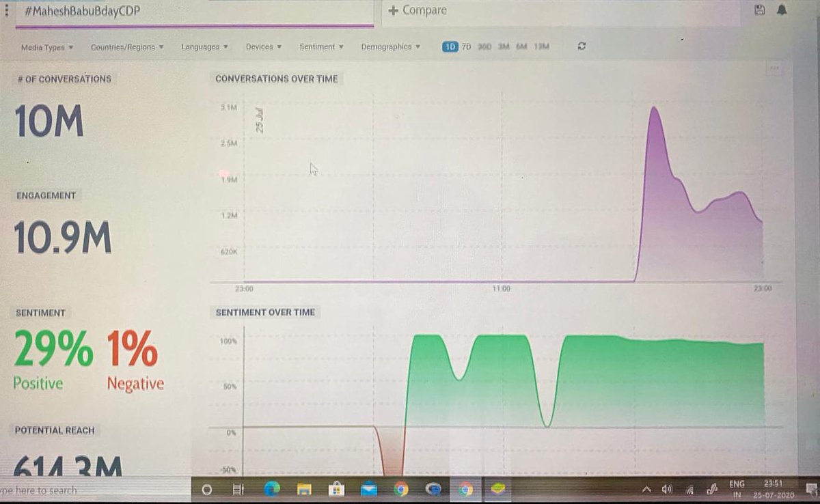Switch to the active Chrome window in the taskbar
This screenshot has height=504, width=820.
point(466,490)
